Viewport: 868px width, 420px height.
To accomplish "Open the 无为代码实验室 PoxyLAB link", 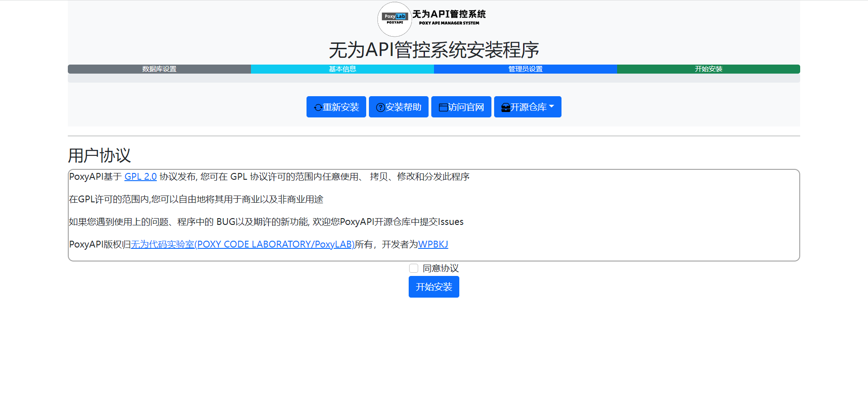I will click(243, 244).
